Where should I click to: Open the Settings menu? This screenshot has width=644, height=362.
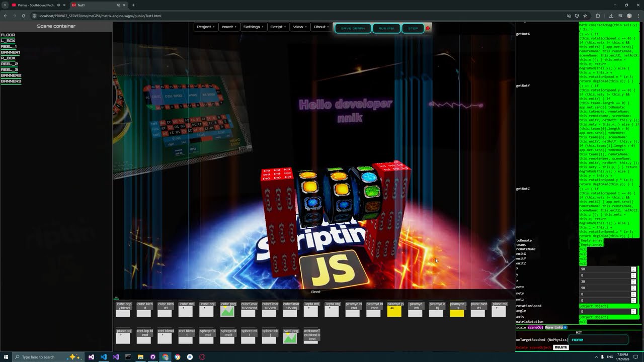253,27
